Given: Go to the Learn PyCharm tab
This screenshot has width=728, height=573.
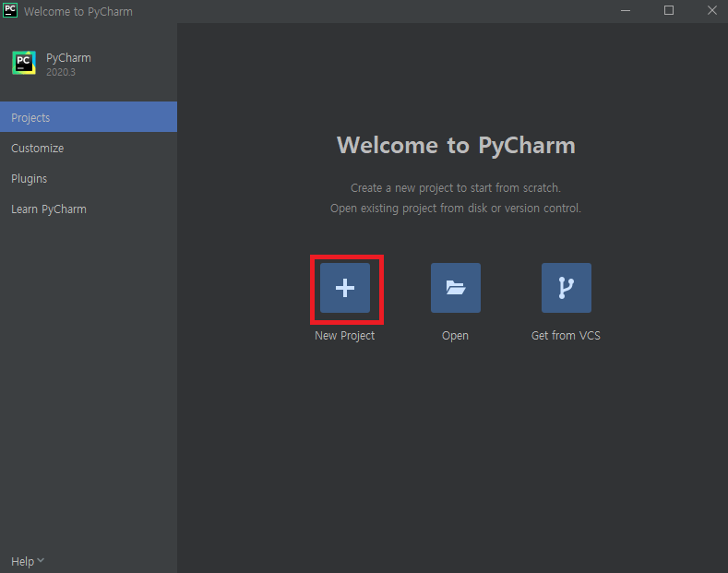Looking at the screenshot, I should click(89, 209).
